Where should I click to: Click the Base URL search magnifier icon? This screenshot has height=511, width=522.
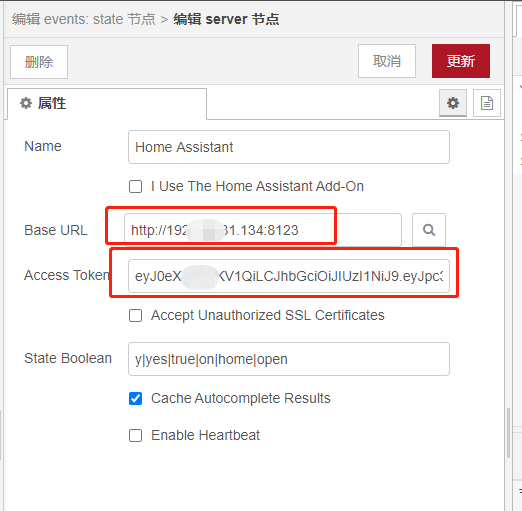pyautogui.click(x=429, y=230)
